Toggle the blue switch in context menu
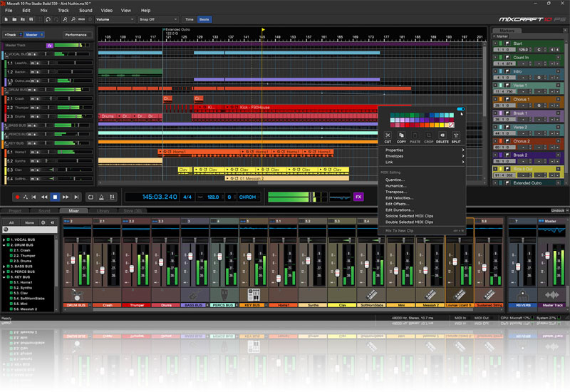Image resolution: width=570 pixels, height=392 pixels. pos(460,110)
